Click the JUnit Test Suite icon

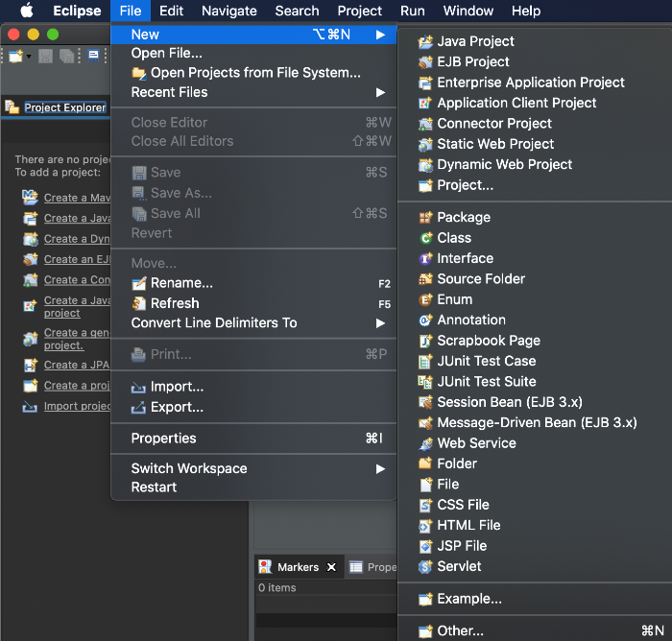[x=425, y=382]
